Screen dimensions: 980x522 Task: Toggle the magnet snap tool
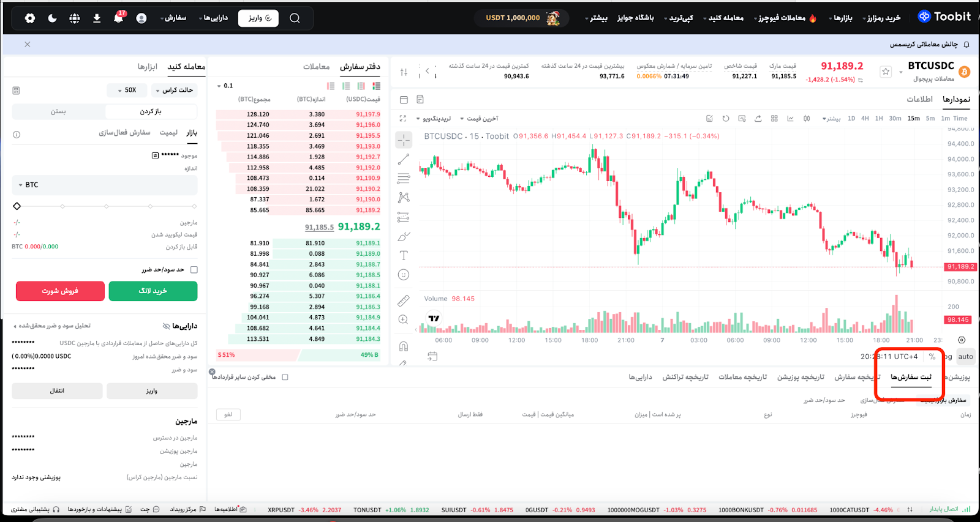404,346
